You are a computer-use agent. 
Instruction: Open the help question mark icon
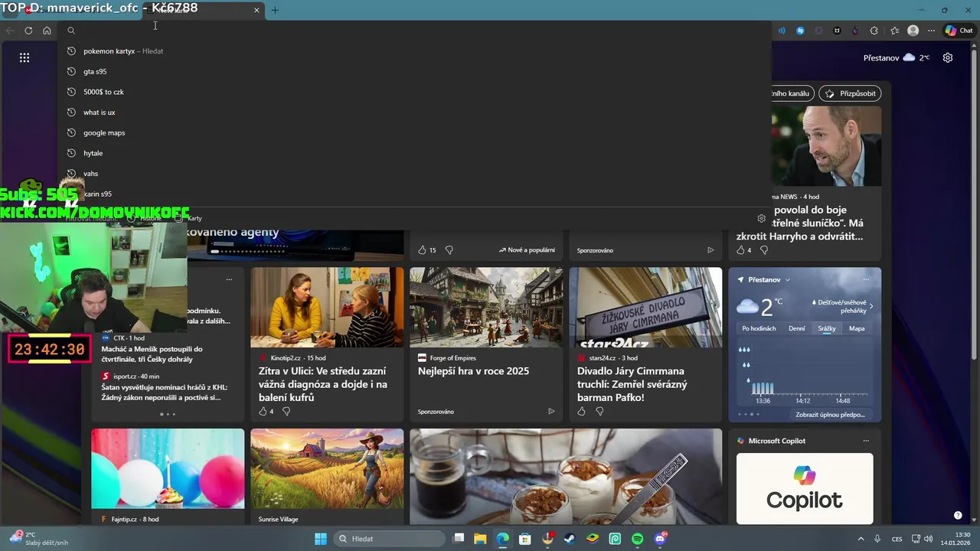(x=958, y=515)
